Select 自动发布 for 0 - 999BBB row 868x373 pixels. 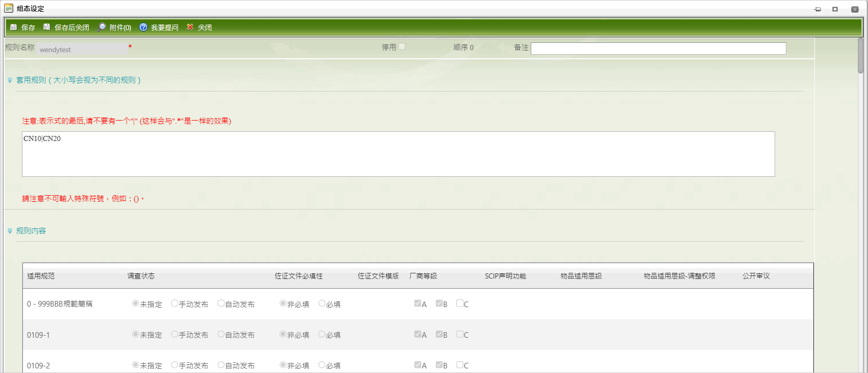point(221,304)
